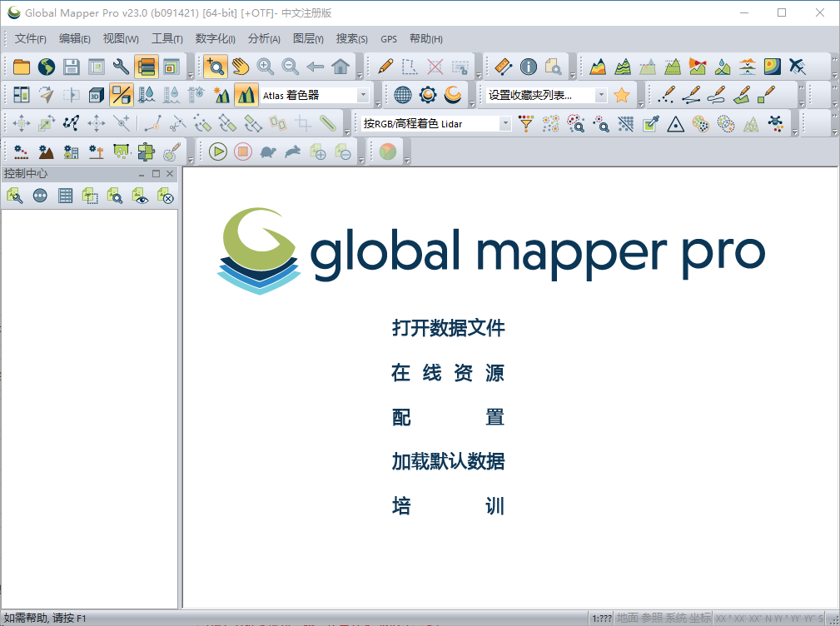Click the Lidar triangle icon
Viewport: 840px width, 626px height.
pos(676,124)
